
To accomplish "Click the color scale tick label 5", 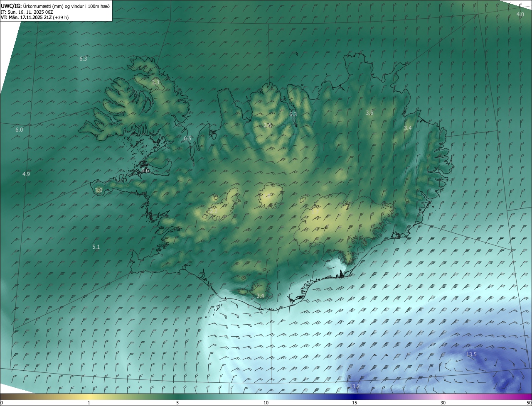I will coord(177,403).
